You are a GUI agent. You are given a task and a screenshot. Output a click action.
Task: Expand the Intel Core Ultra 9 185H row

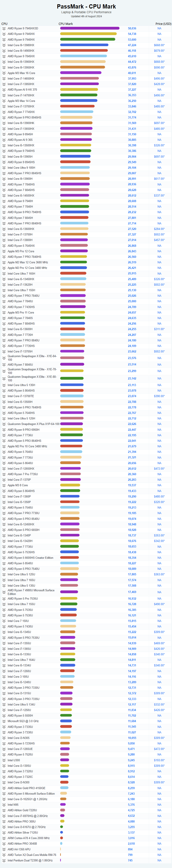pos(4,168)
